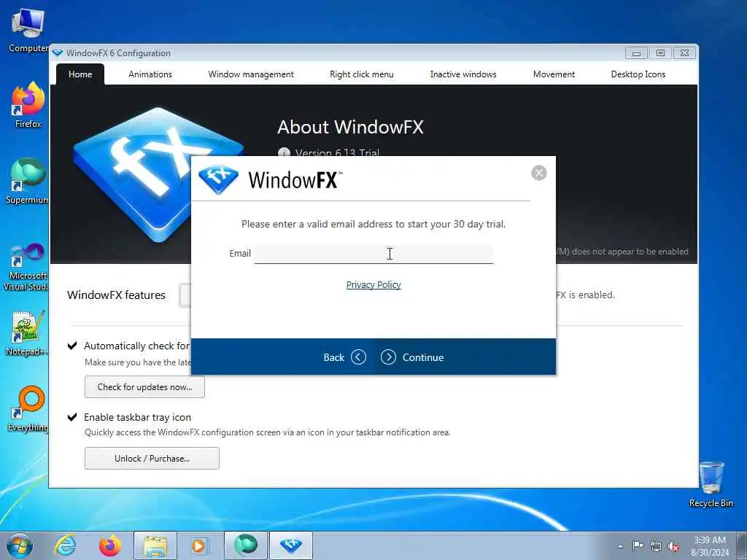
Task: Select the Recycle Bin icon
Action: click(x=711, y=484)
